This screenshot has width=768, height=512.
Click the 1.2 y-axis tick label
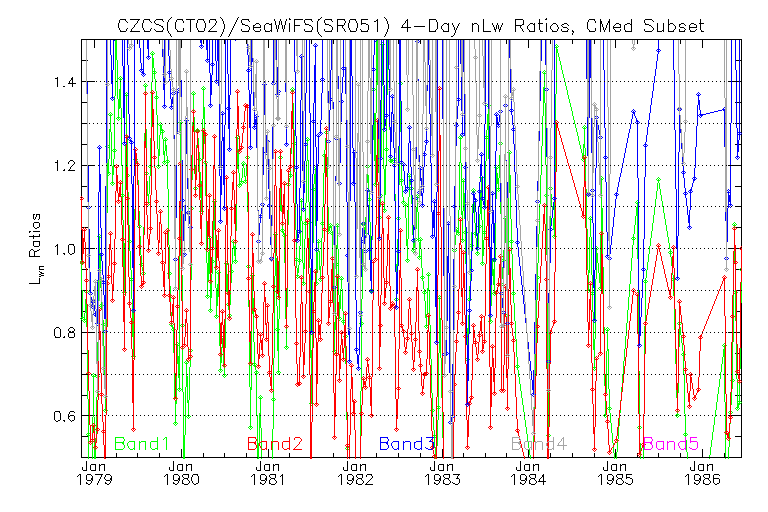[x=65, y=166]
